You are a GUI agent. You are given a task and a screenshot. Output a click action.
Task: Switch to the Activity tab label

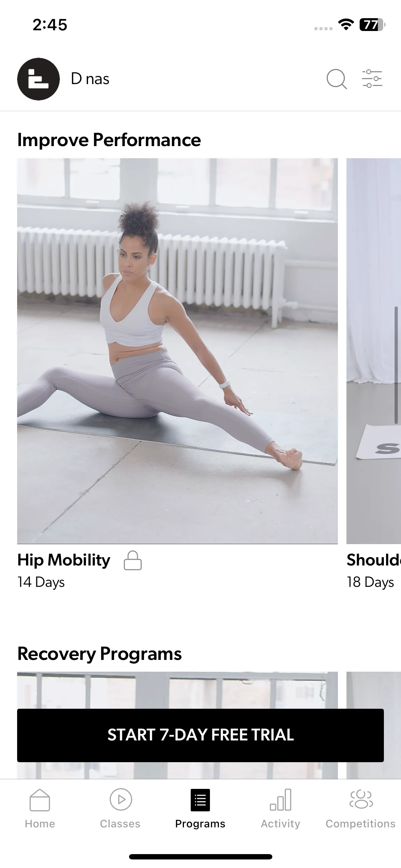[281, 824]
